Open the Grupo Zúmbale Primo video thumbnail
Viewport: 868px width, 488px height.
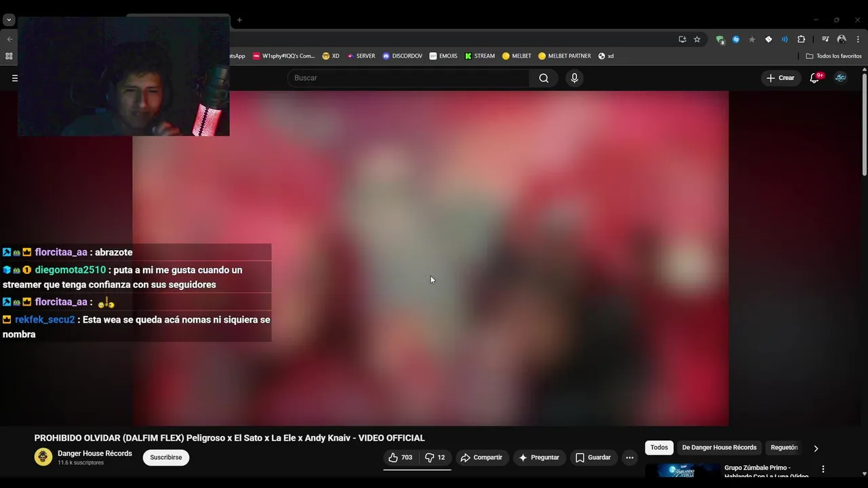coord(683,470)
